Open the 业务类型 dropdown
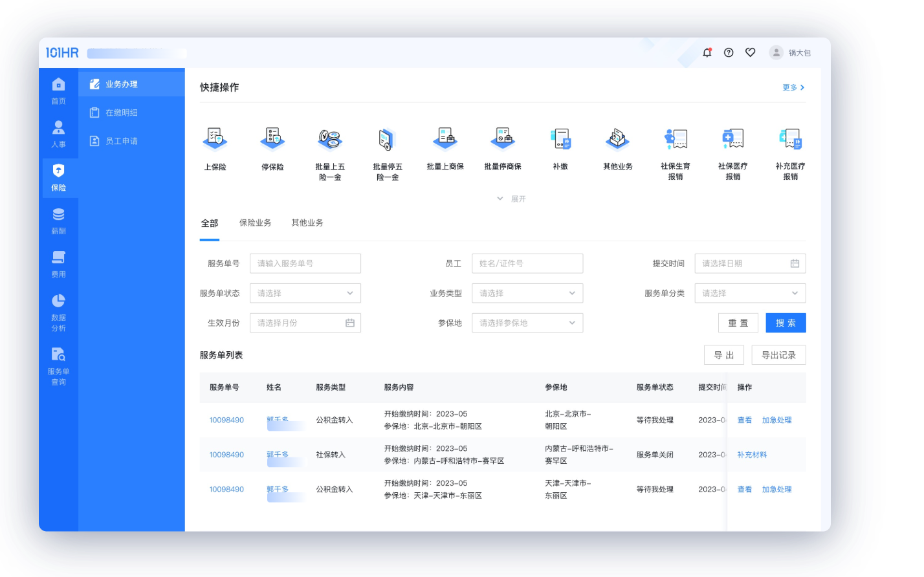 point(527,293)
